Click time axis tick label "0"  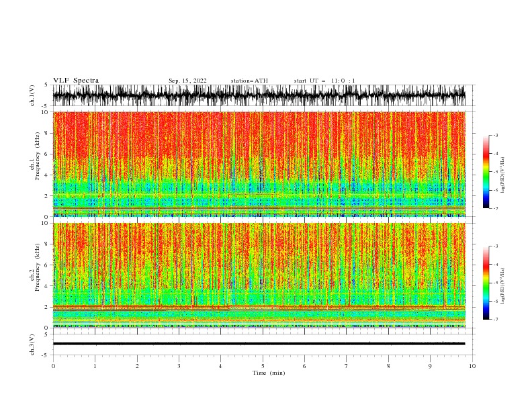point(53,366)
